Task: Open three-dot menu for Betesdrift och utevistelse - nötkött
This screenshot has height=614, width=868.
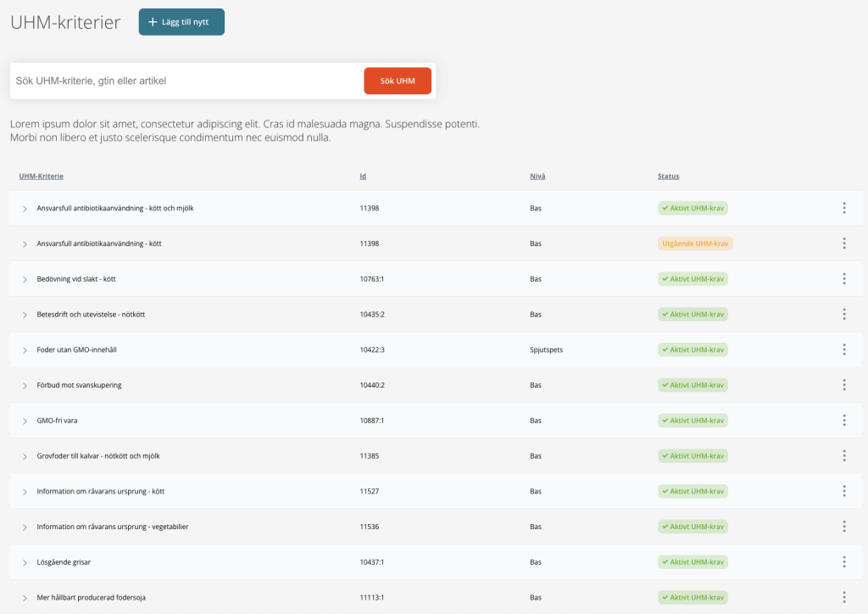Action: coord(843,315)
